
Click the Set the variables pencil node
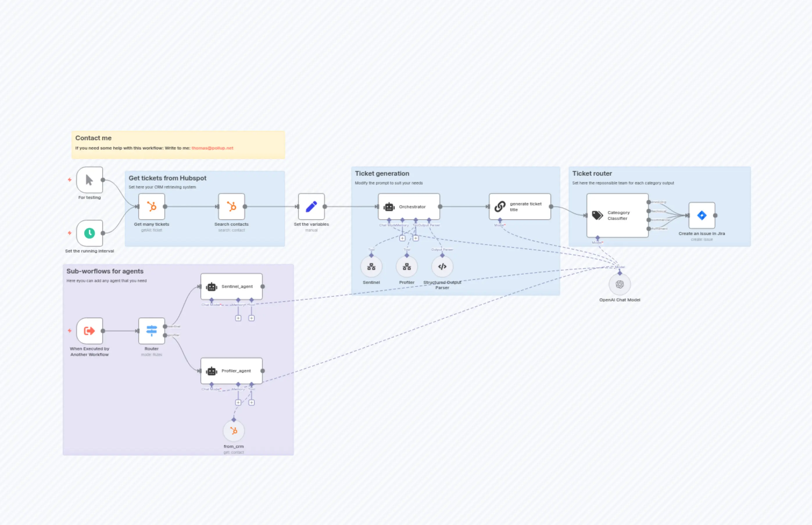point(311,206)
